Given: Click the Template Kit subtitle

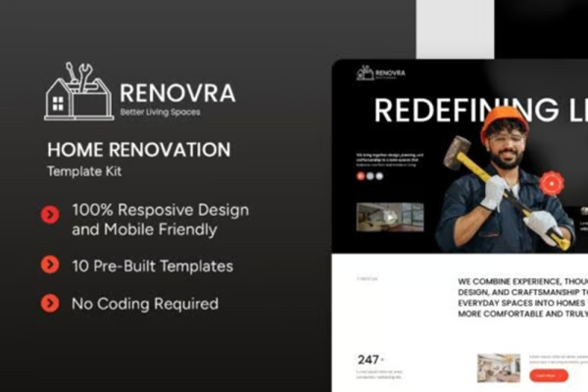Looking at the screenshot, I should (x=84, y=171).
